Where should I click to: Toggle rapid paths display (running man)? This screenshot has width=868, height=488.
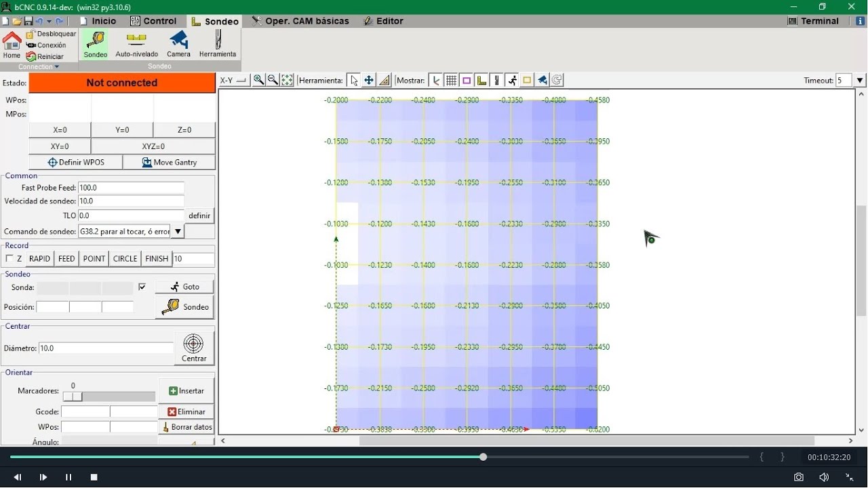coord(512,80)
